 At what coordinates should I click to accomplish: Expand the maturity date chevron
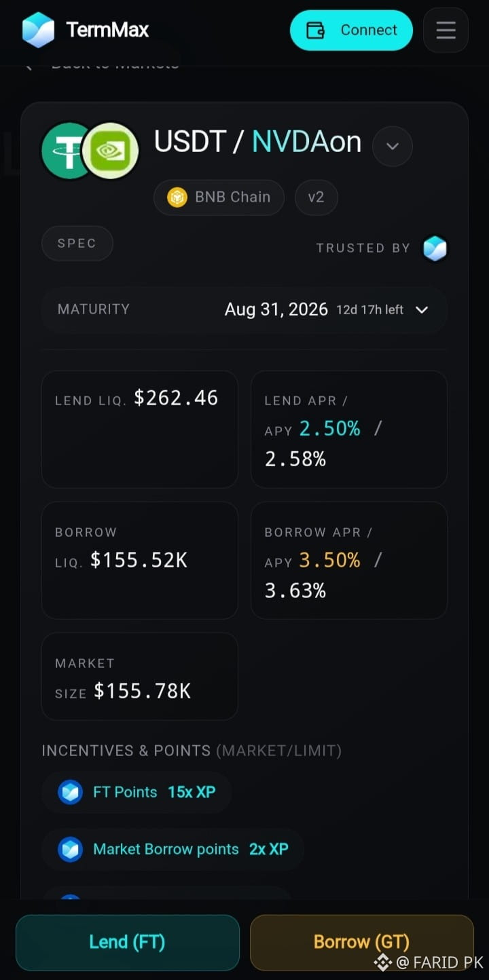(x=422, y=310)
